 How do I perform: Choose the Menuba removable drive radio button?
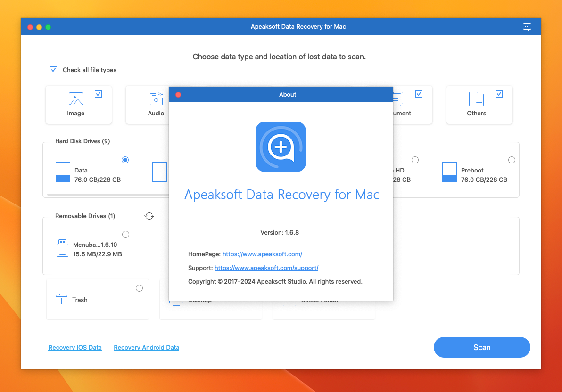click(x=125, y=234)
